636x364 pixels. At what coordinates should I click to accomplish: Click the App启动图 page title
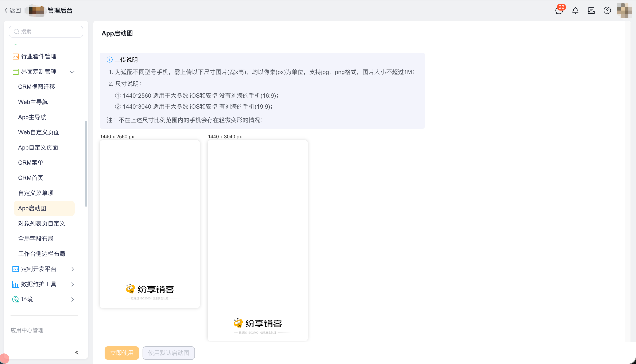coord(117,33)
